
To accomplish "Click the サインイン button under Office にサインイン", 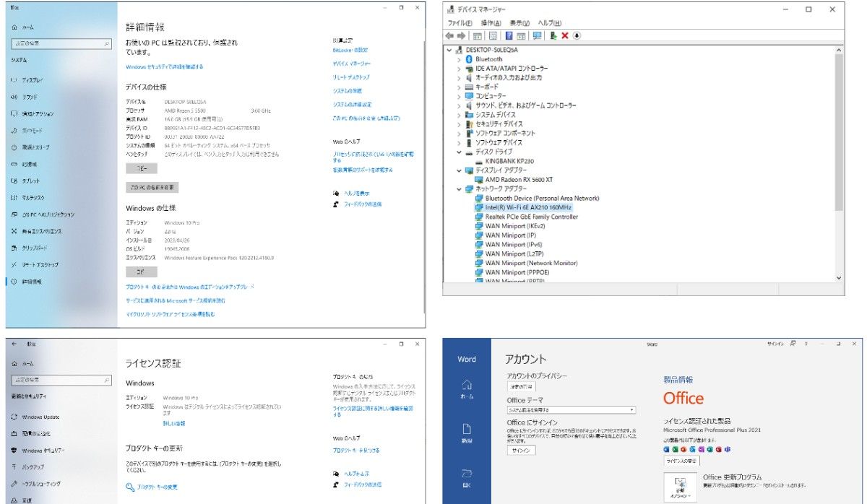I will point(521,450).
